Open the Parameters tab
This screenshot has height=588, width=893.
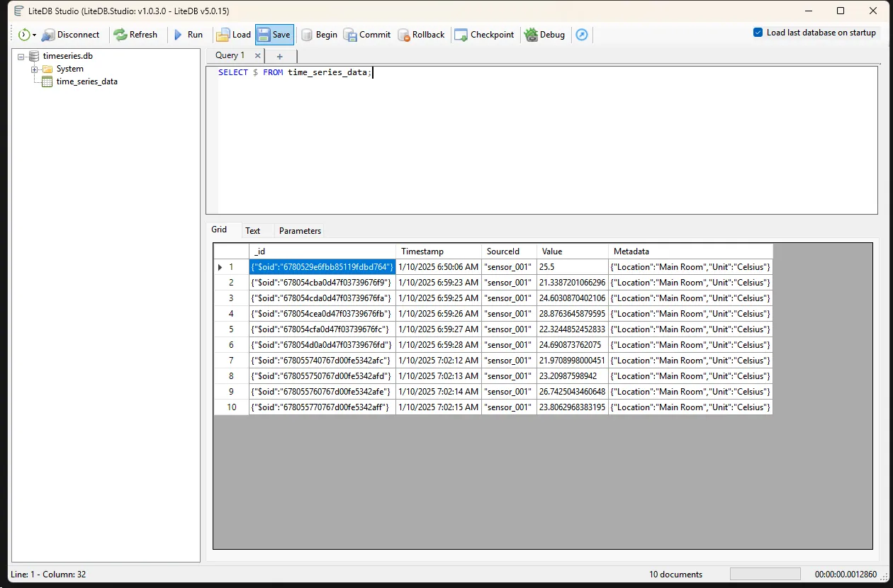tap(300, 231)
